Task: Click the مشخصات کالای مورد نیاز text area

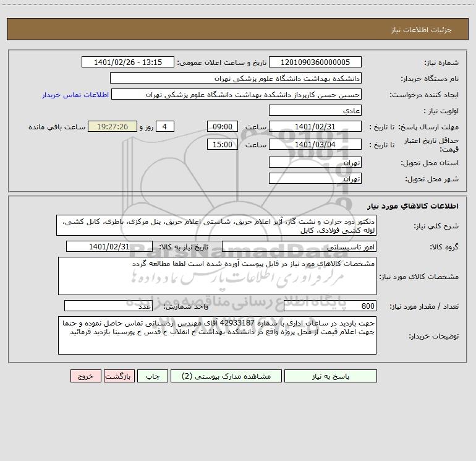Action: coord(217,276)
